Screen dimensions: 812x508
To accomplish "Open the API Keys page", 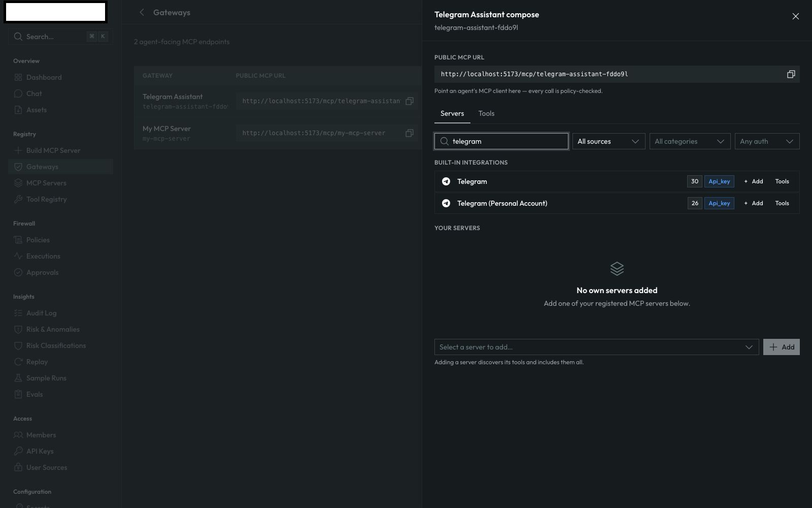I will pos(60,451).
